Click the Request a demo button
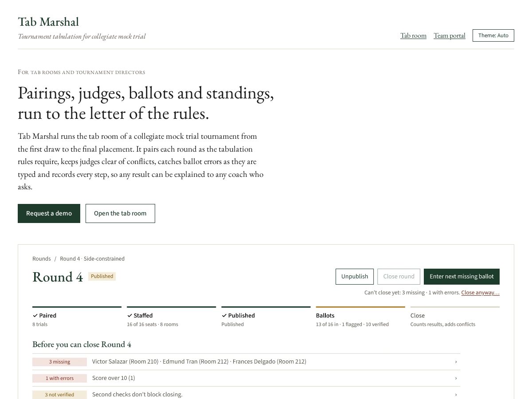 click(x=49, y=213)
